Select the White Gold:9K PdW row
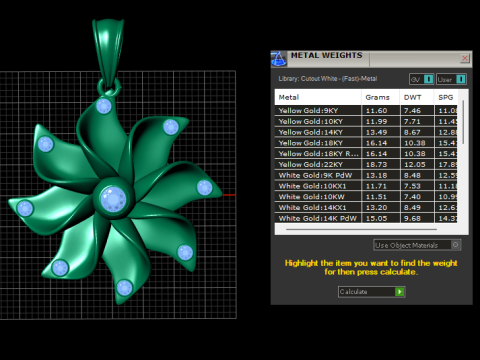 point(366,175)
